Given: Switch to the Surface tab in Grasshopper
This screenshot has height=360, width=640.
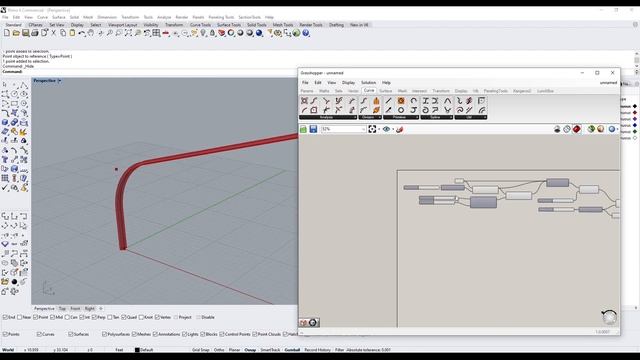Looking at the screenshot, I should (x=385, y=91).
